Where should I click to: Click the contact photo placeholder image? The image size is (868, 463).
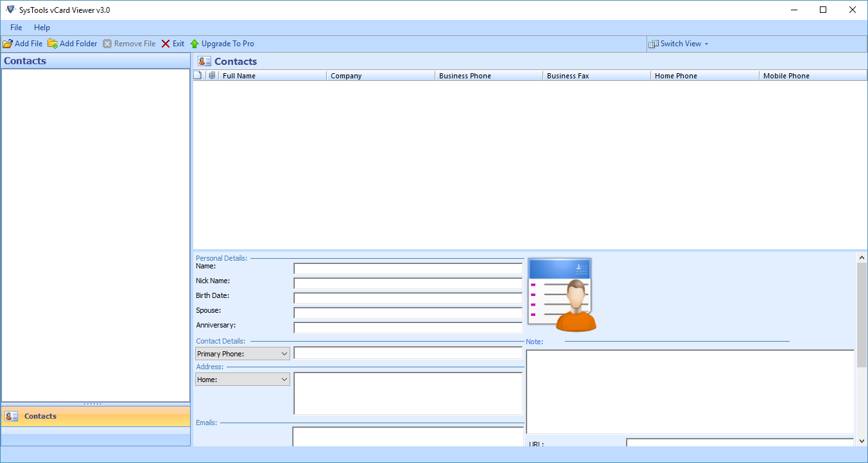(x=560, y=293)
